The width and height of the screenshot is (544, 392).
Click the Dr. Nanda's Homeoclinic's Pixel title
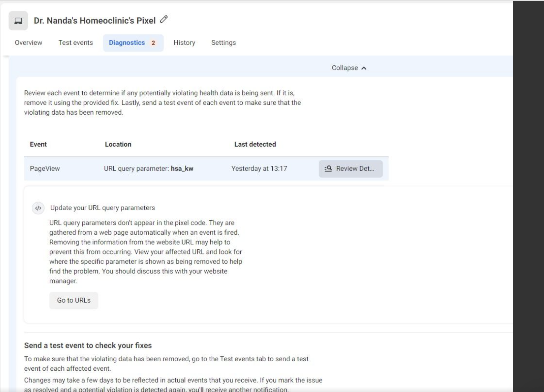pos(95,21)
